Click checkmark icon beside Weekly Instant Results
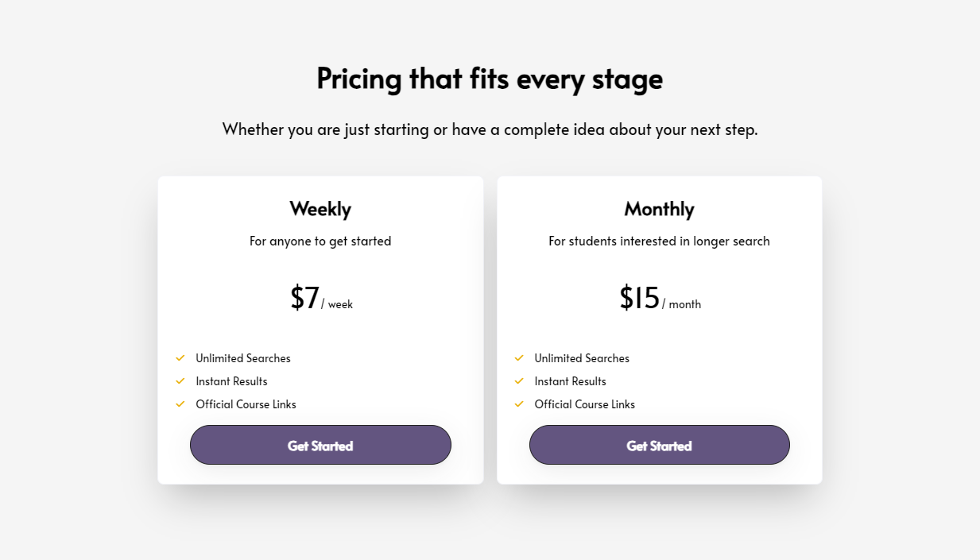Screen dimensions: 980x560 pos(180,381)
